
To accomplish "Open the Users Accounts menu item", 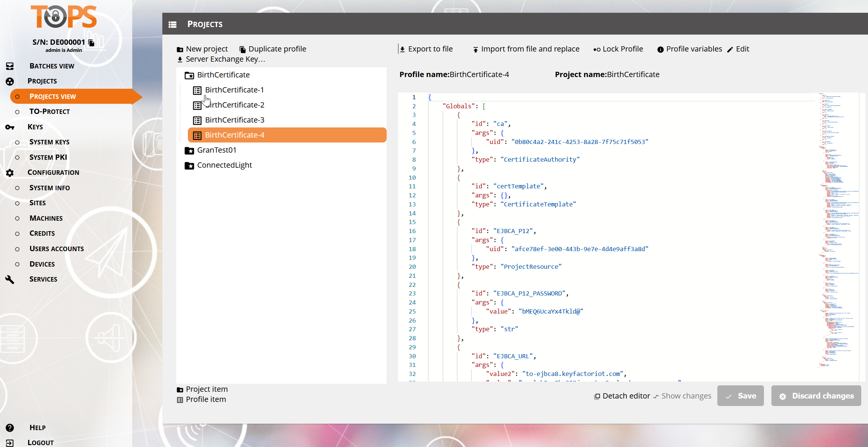I will (x=56, y=249).
